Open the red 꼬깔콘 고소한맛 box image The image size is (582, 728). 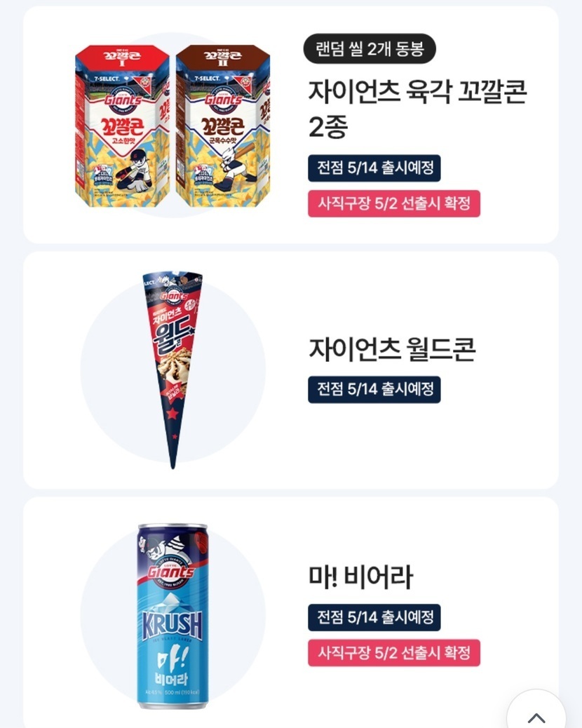click(x=123, y=126)
